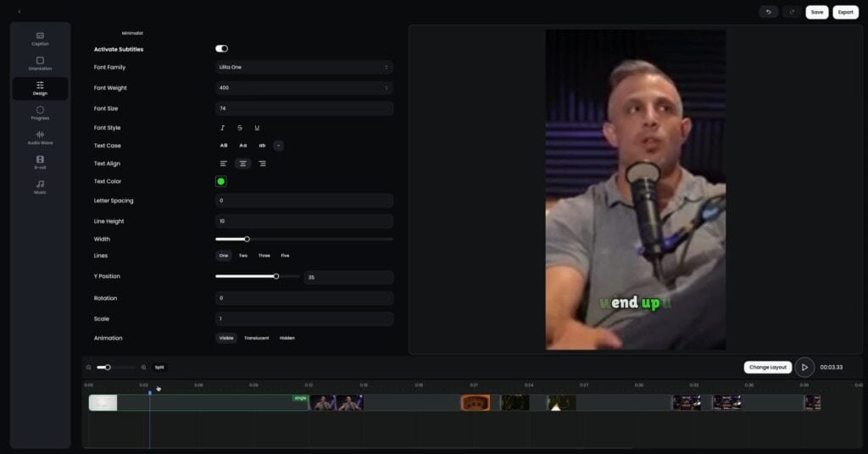Viewport: 868px width, 454px height.
Task: Toggle strikethrough font style
Action: pyautogui.click(x=240, y=128)
